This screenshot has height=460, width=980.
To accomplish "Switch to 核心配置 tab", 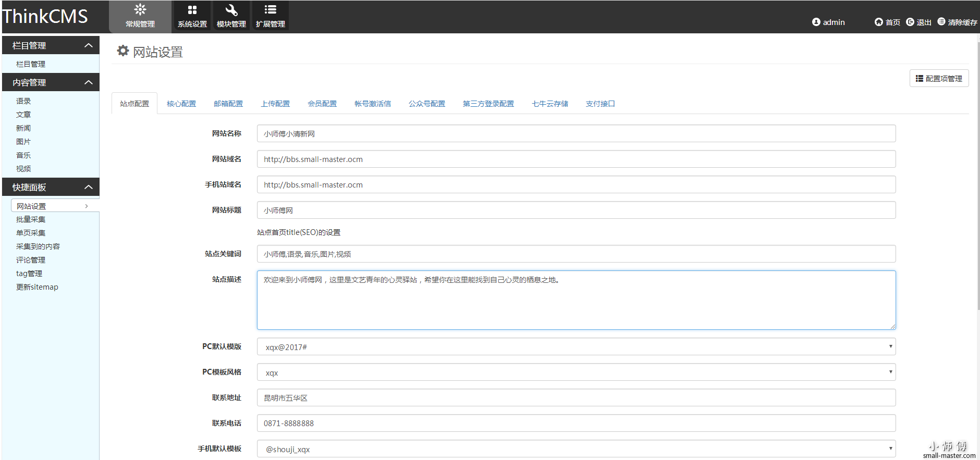I will (x=181, y=104).
